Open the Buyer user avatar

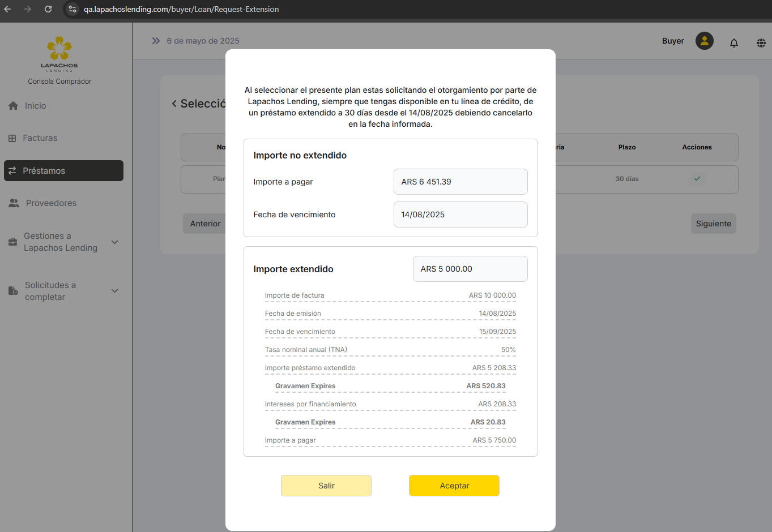(x=704, y=41)
